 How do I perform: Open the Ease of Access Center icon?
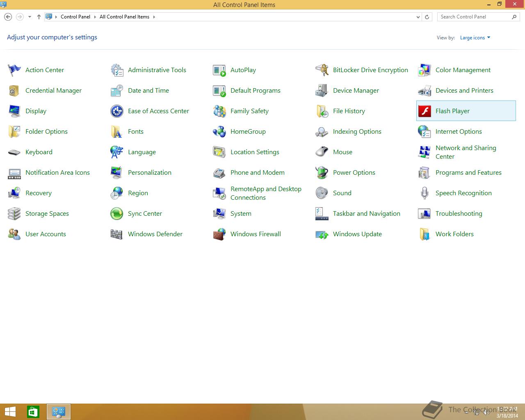coord(117,111)
